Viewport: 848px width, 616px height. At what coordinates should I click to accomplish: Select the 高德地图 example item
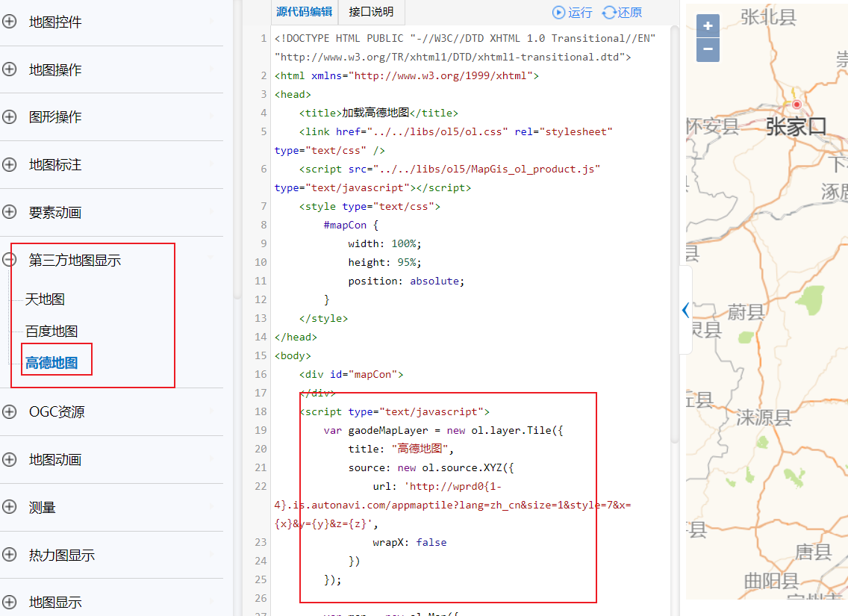pos(52,362)
